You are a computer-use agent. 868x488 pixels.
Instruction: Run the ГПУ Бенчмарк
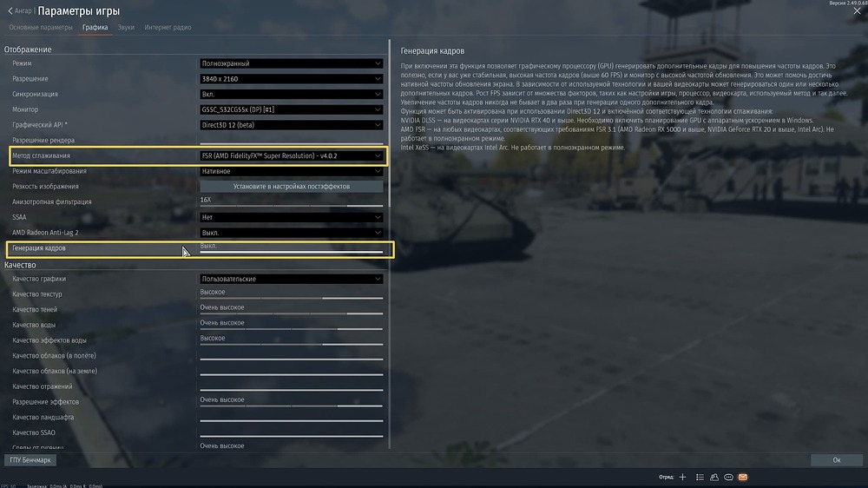tap(30, 459)
